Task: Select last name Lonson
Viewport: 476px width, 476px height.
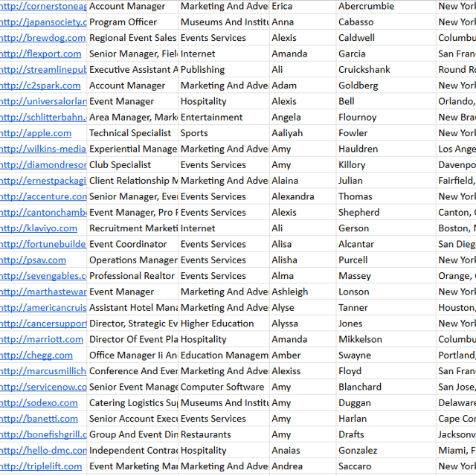Action: click(386, 292)
